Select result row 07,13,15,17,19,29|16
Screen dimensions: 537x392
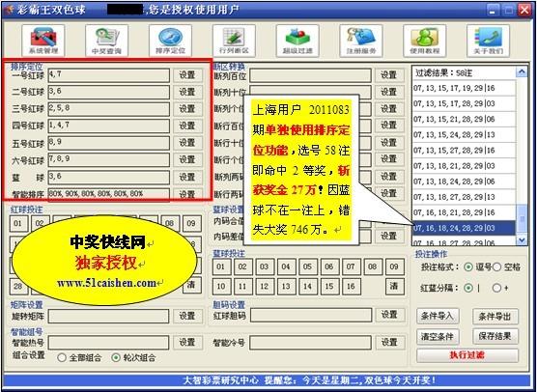pyautogui.click(x=464, y=88)
